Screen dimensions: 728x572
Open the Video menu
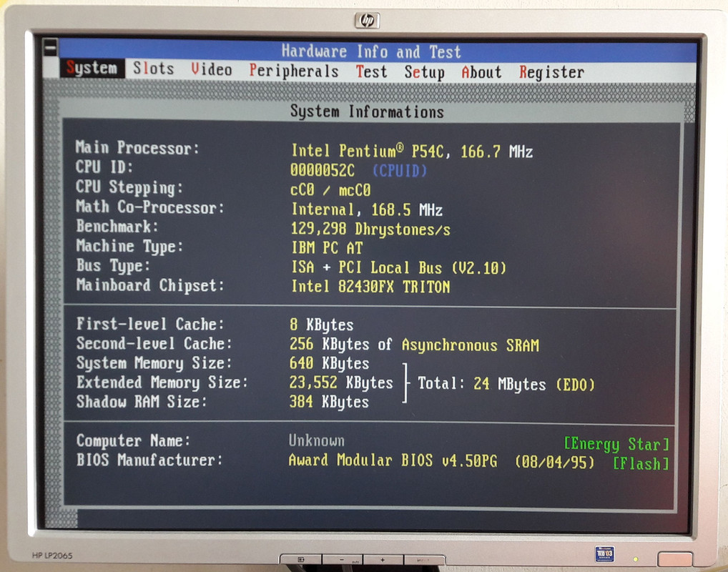pyautogui.click(x=211, y=69)
